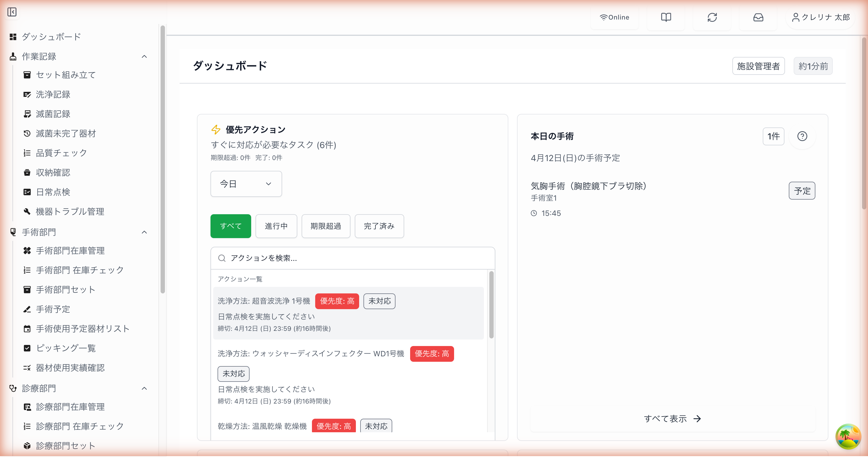Screen dimensions: 868x461
Task: Open the manual book icon in the header
Action: (666, 17)
